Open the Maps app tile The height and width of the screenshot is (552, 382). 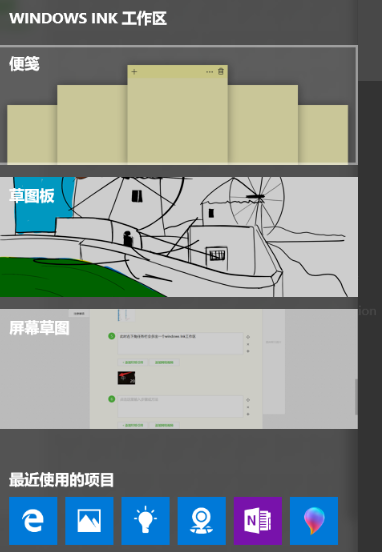click(201, 521)
